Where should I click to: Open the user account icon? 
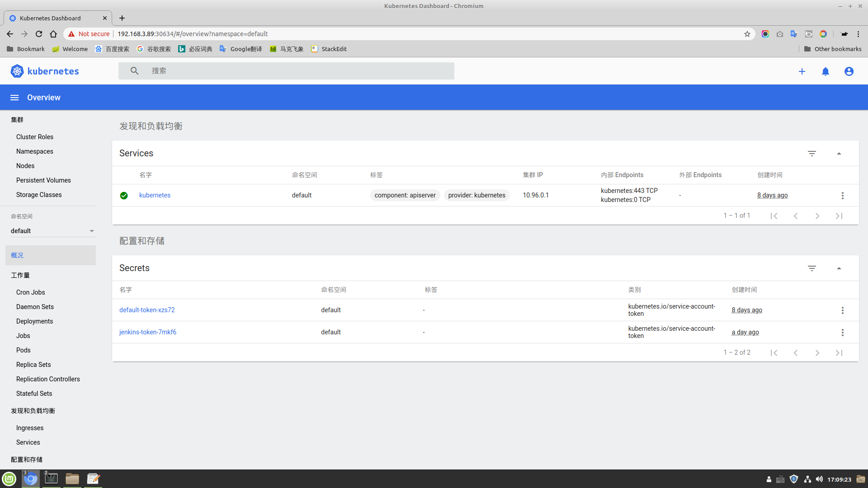(849, 71)
